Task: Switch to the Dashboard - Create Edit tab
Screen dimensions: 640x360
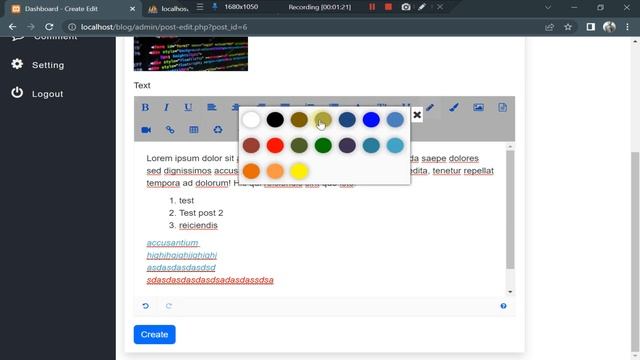Action: click(x=73, y=9)
